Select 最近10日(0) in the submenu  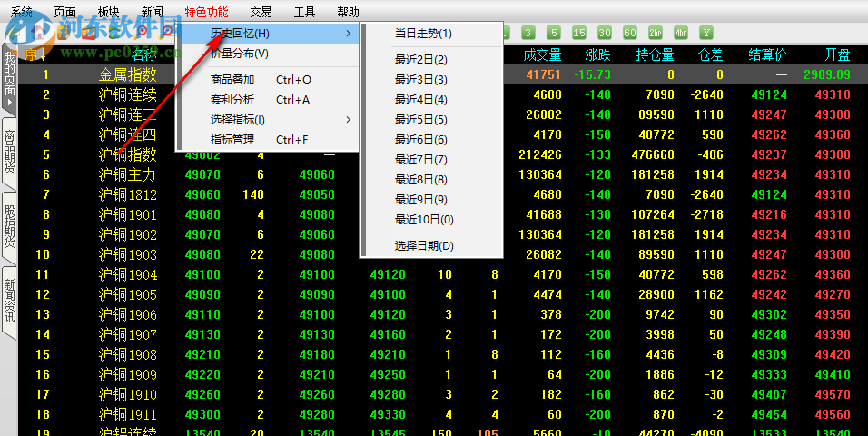432,220
